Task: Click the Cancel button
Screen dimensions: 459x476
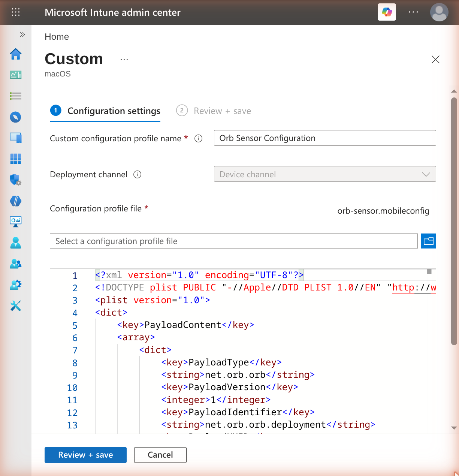Action: tap(160, 455)
